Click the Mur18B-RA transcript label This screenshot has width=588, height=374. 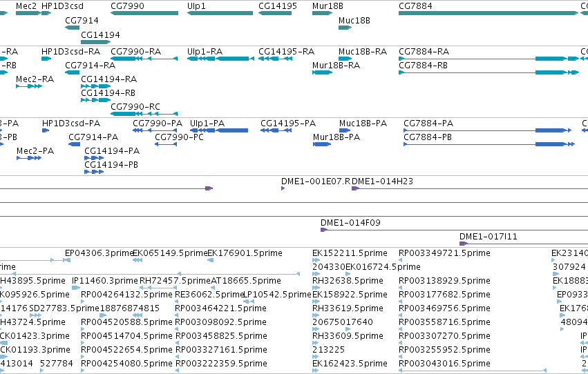tap(336, 65)
